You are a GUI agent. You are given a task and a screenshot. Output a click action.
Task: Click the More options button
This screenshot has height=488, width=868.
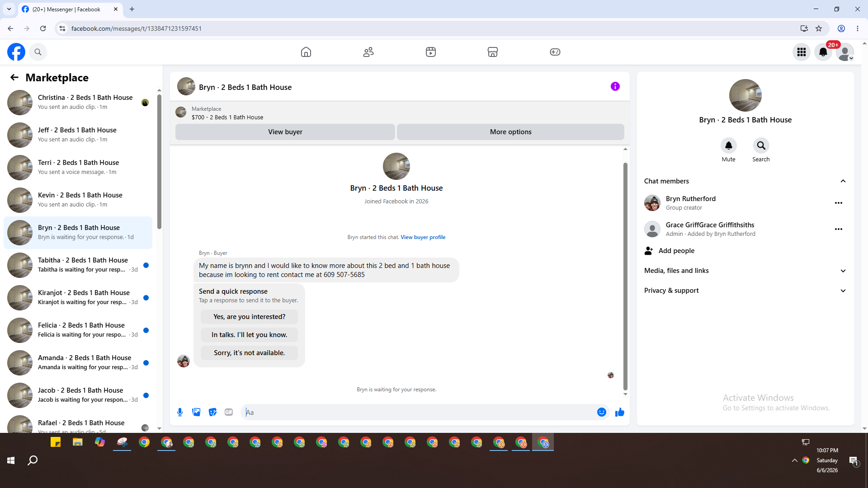(511, 132)
